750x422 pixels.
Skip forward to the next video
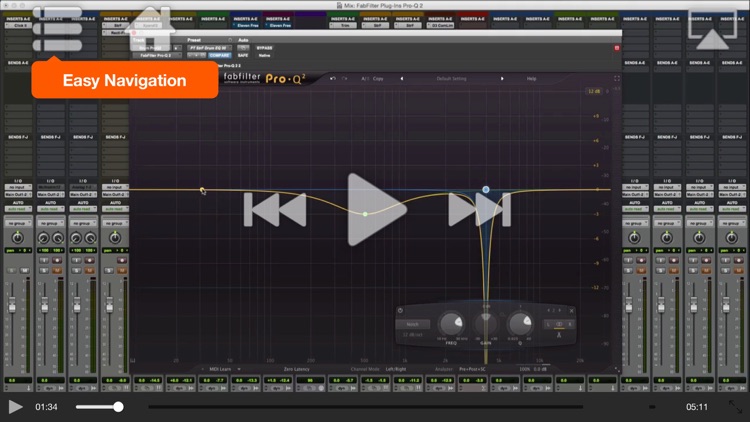pos(479,210)
